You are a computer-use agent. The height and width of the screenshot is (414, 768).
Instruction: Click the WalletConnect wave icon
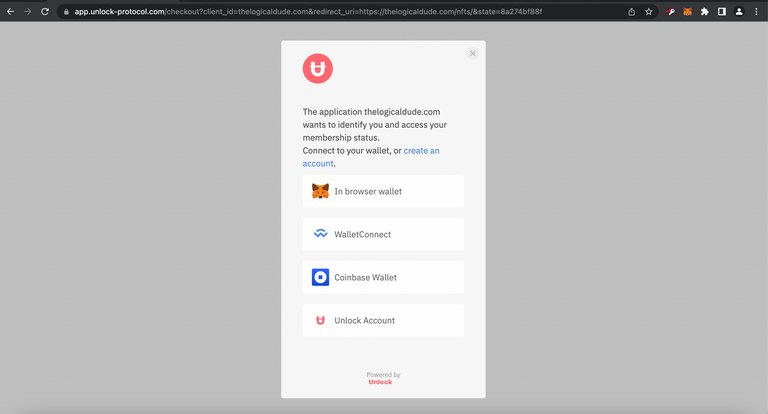point(320,234)
